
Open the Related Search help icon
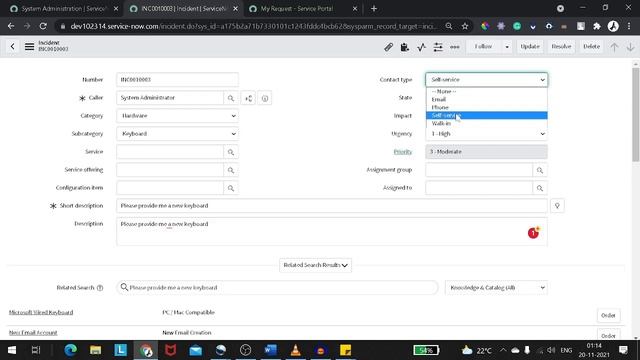click(x=100, y=288)
